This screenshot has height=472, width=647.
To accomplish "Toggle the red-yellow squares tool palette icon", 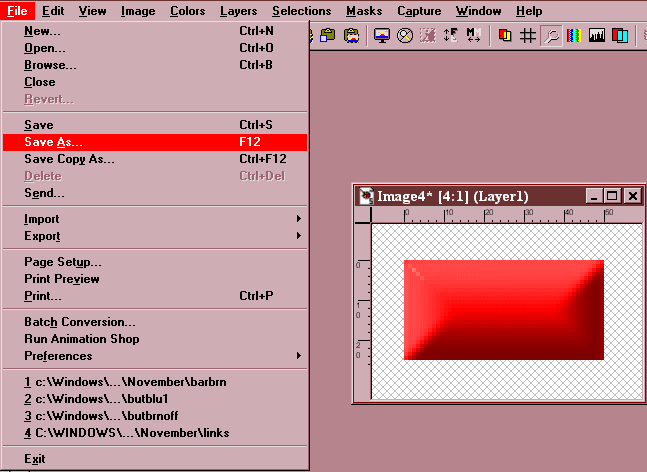I will pos(505,35).
